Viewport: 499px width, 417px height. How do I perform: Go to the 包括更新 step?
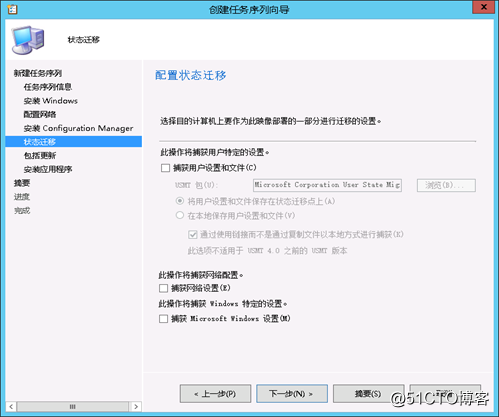pos(40,156)
